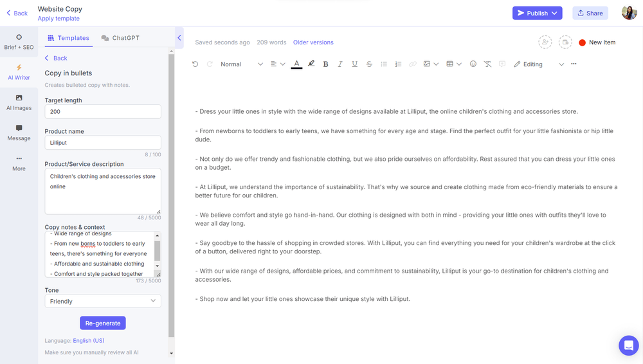Click side panel scroll-down arrow
Screen dimensions: 643x364
coord(172,353)
